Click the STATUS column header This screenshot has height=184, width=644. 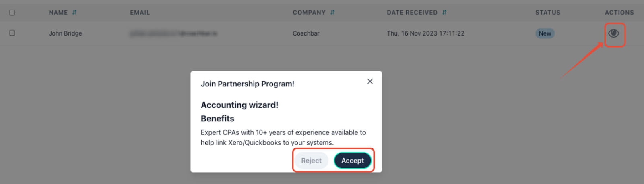click(547, 13)
